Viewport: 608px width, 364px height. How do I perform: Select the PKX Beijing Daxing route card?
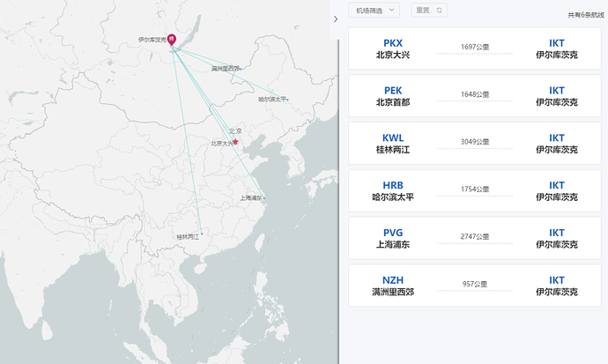[475, 48]
